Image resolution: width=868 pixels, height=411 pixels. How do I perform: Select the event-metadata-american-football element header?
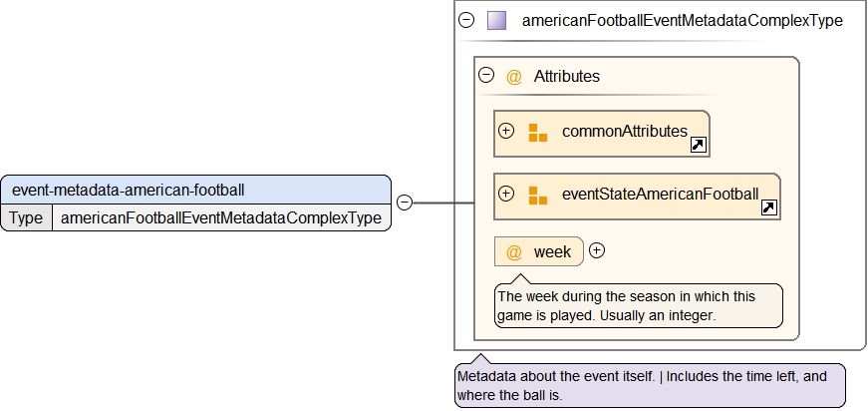(x=195, y=190)
